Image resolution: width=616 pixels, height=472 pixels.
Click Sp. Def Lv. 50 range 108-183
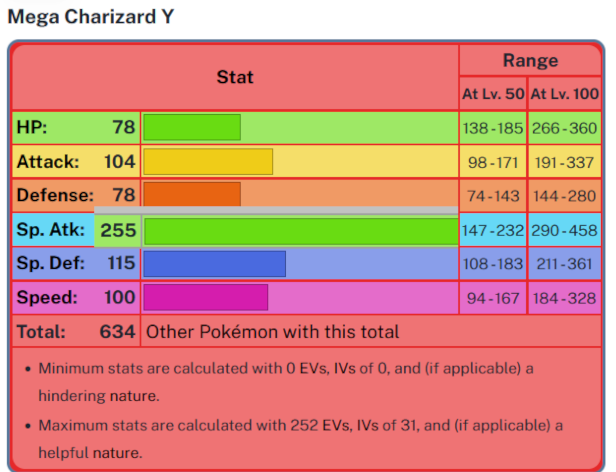[x=493, y=264]
